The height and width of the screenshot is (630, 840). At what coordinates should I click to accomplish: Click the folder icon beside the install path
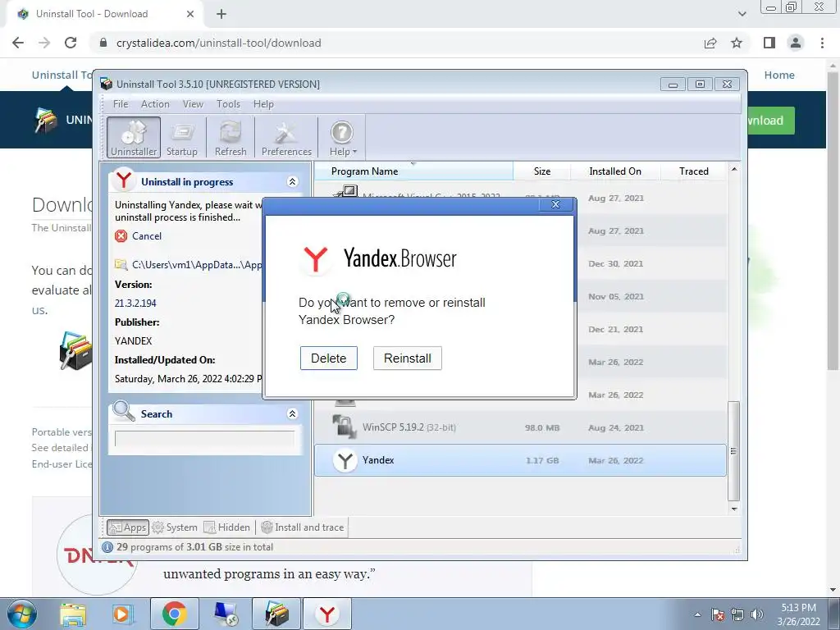(x=121, y=265)
